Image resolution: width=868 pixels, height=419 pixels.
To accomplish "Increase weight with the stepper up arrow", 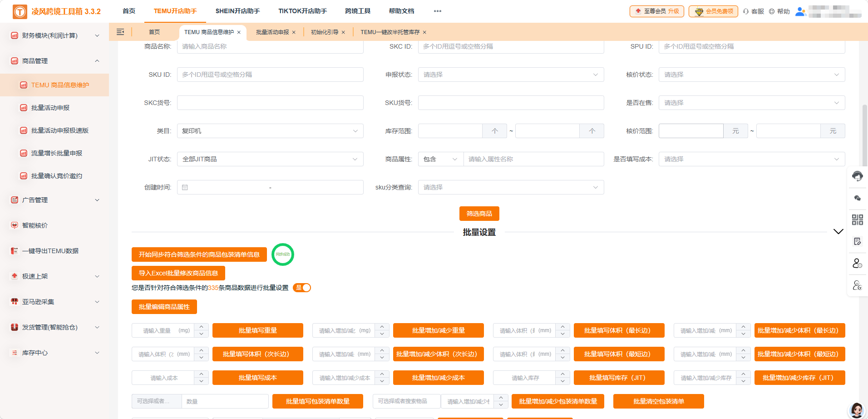I will click(201, 328).
